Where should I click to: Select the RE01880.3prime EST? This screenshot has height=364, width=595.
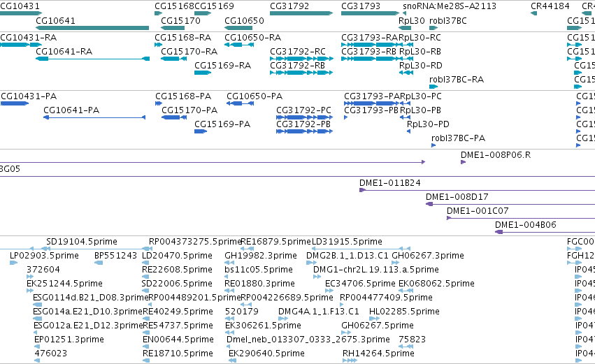click(229, 291)
